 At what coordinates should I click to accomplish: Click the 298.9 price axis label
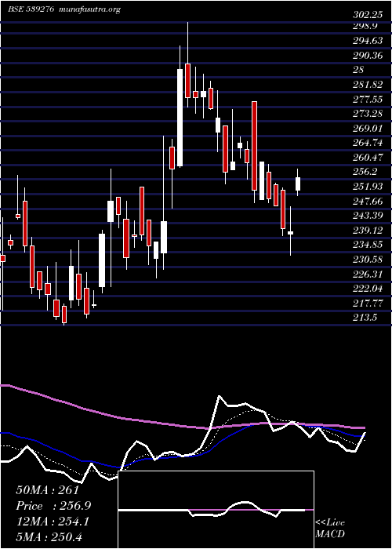(x=365, y=26)
